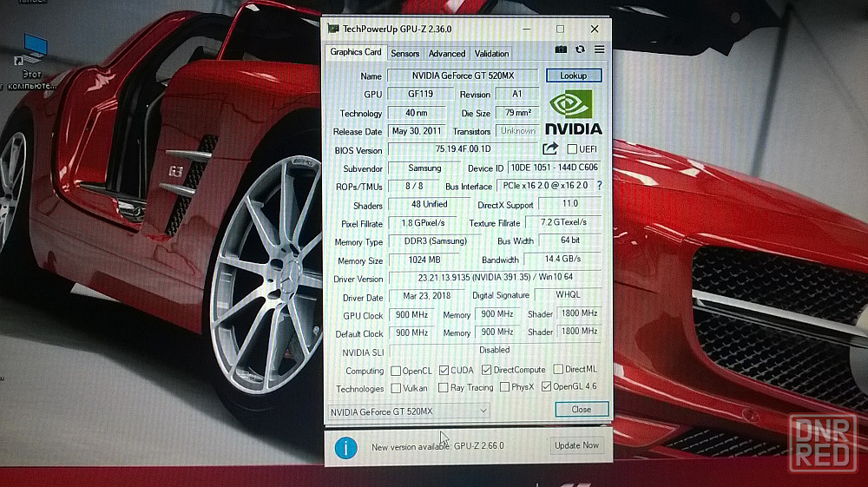Toggle the OpenGL 4.6 checkbox
Viewport: 868px width, 487px height.
coord(546,386)
